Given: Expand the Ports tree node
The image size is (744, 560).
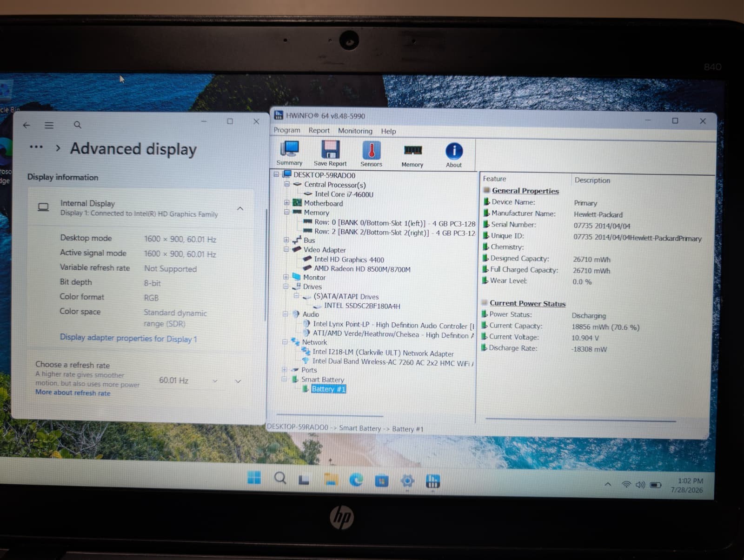Looking at the screenshot, I should point(284,370).
